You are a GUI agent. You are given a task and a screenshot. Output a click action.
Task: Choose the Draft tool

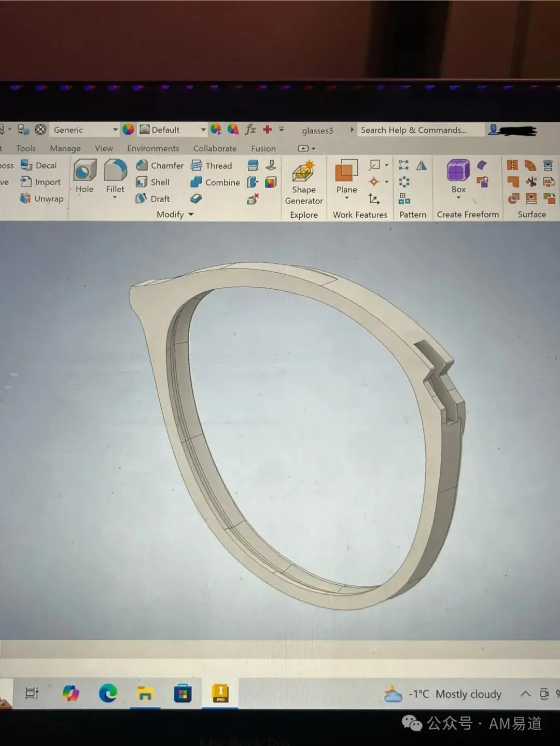coord(153,199)
